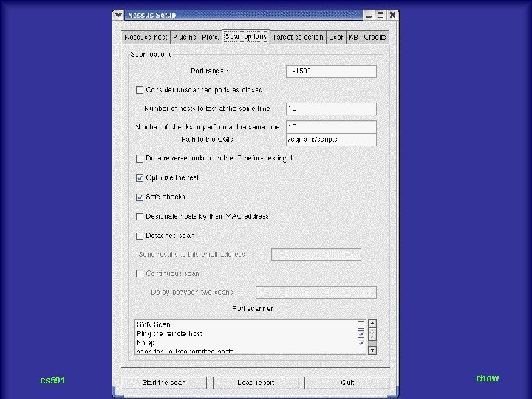Minimize the Nessus Setup window
Image resolution: width=532 pixels, height=399 pixels.
tap(369, 16)
